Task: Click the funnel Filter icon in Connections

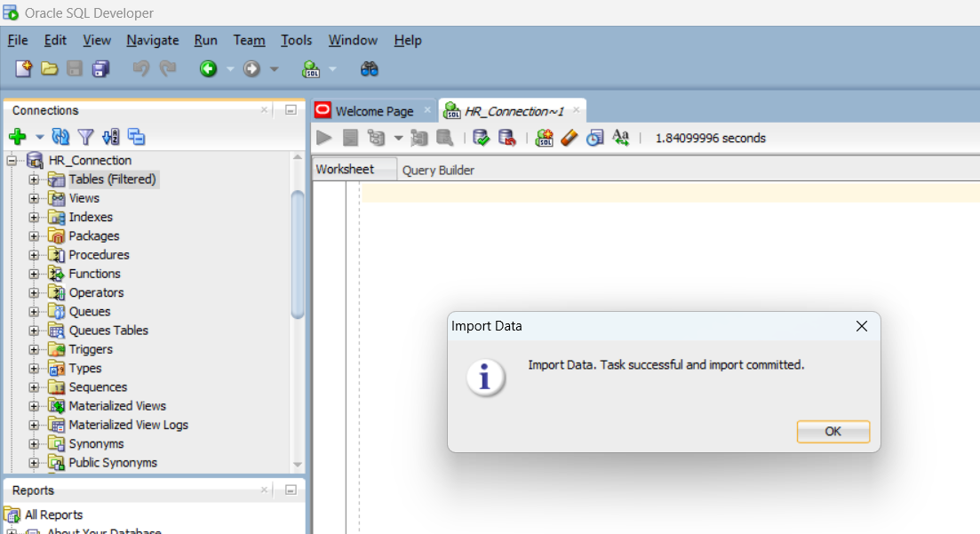Action: 85,136
